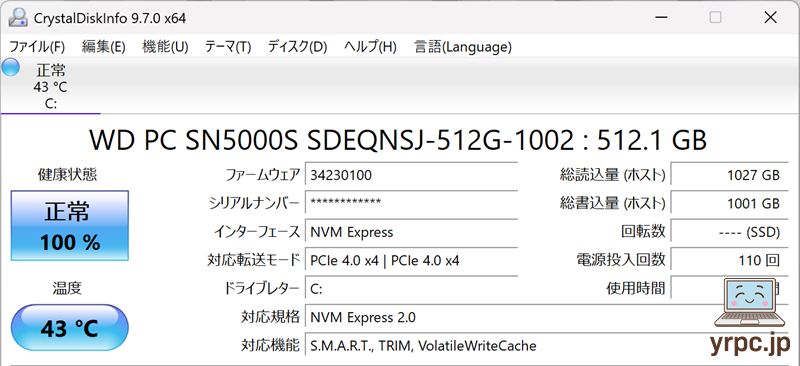800x366 pixels.
Task: Click the blue disk status circle icon
Action: pos(10,67)
